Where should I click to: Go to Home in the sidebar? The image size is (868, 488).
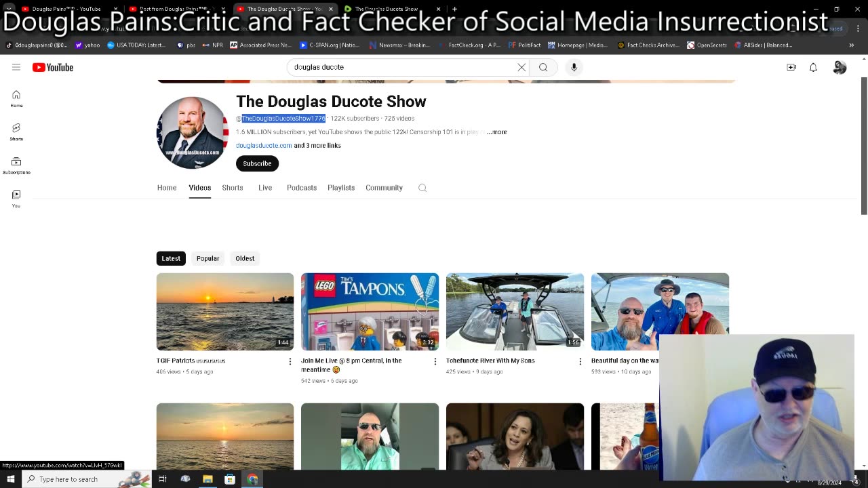16,99
